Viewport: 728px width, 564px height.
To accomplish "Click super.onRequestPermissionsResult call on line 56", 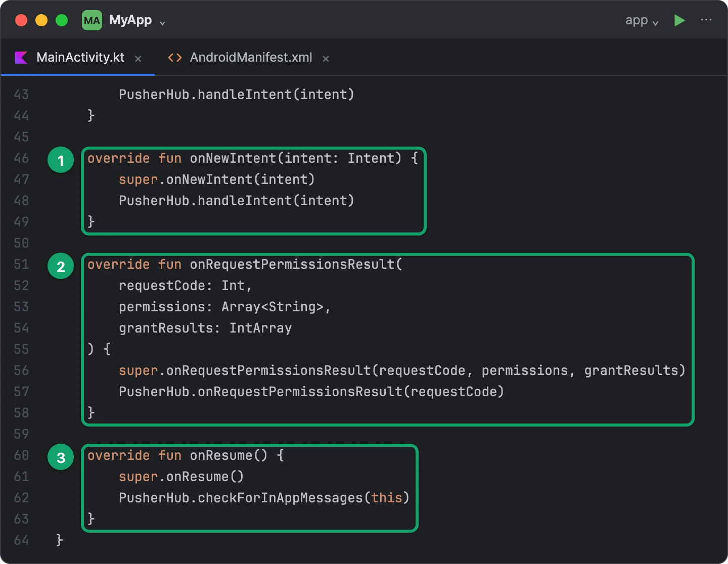I will (x=402, y=370).
